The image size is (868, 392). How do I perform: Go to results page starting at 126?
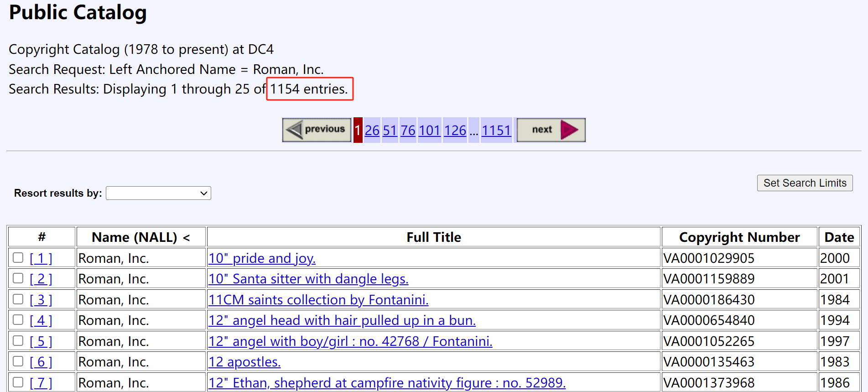point(455,131)
